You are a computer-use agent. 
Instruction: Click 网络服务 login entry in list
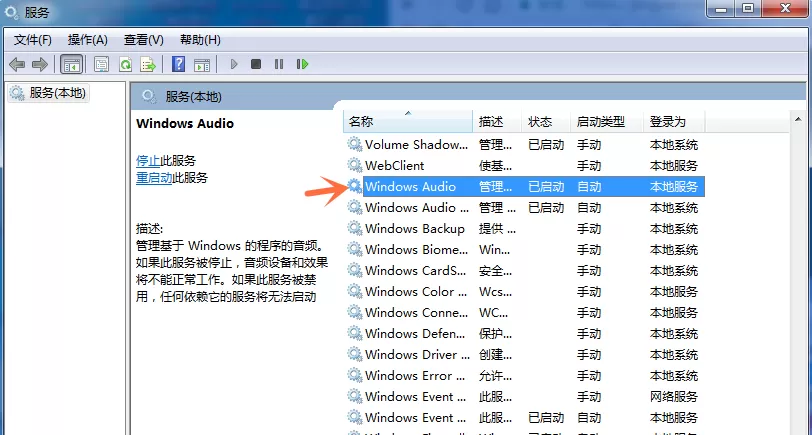[x=674, y=397]
